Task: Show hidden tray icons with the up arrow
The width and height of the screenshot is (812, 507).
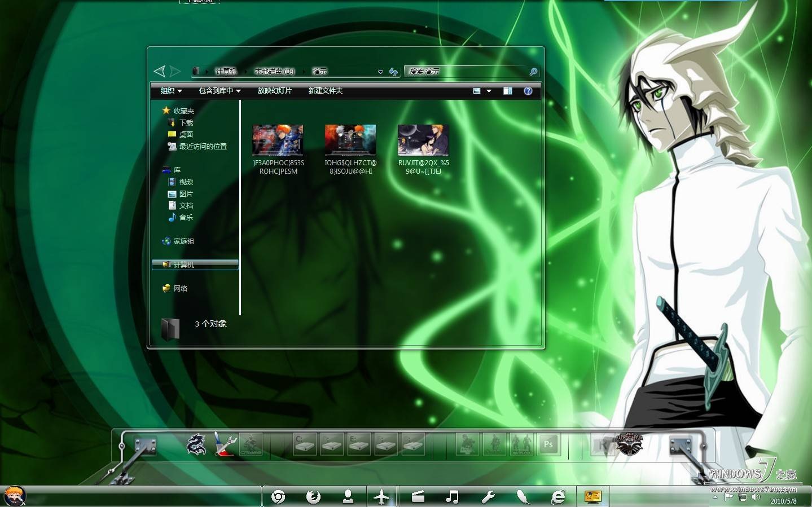Action: click(715, 497)
